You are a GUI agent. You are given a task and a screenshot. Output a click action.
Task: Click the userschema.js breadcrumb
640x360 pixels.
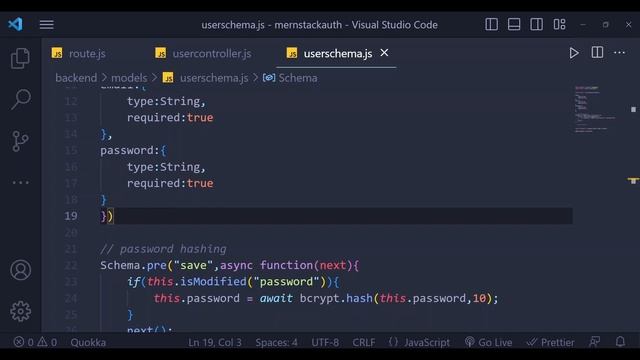click(214, 78)
